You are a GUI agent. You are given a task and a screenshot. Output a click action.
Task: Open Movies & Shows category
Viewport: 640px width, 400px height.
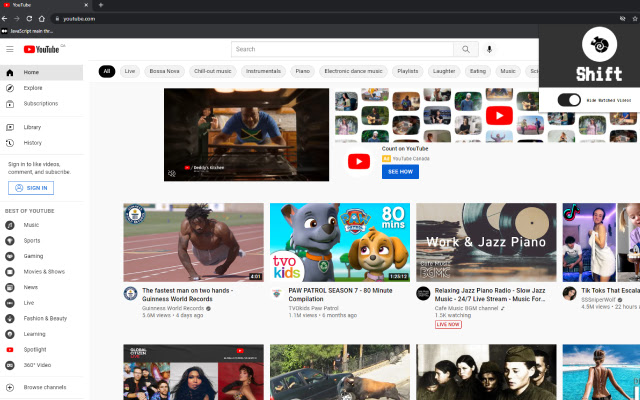click(x=42, y=271)
